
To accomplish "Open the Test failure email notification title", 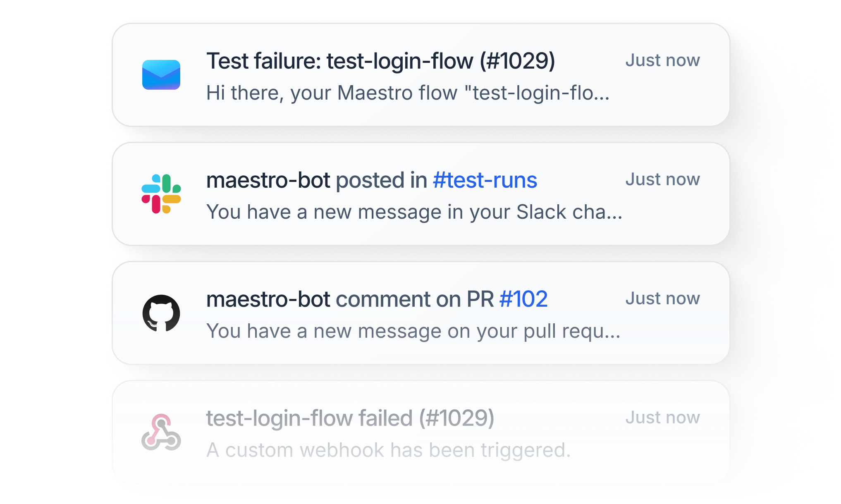I will [380, 61].
